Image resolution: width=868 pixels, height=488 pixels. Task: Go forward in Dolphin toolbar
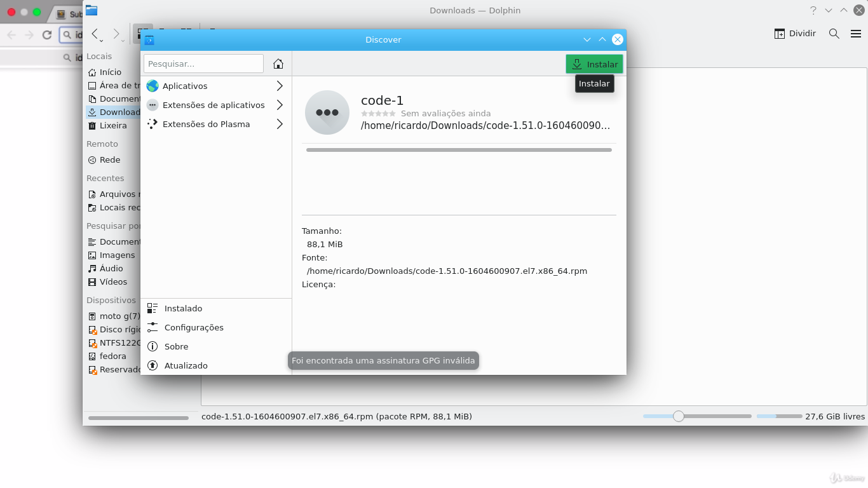[116, 33]
